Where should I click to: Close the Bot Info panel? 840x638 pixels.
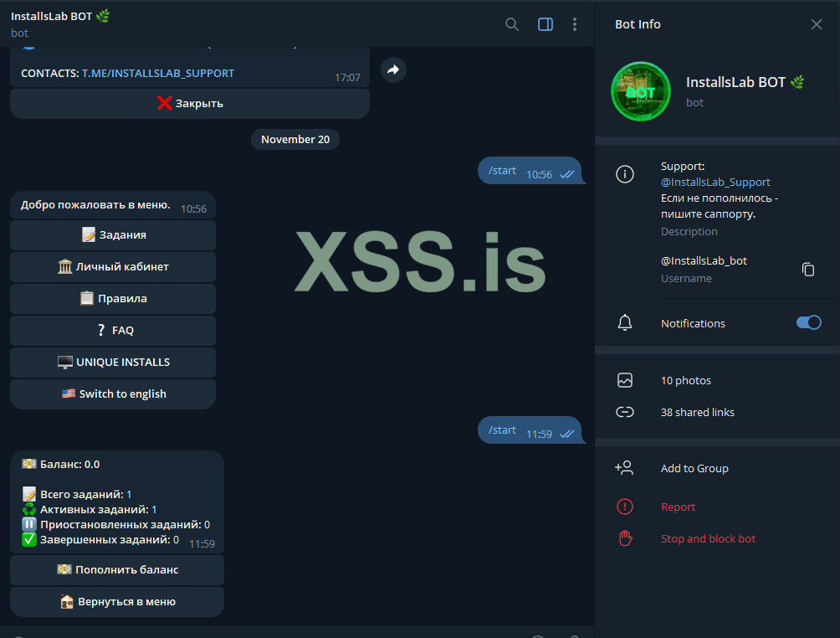coord(816,24)
